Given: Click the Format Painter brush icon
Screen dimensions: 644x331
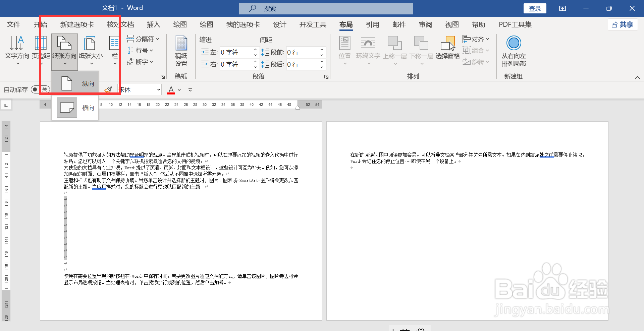Looking at the screenshot, I should 108,89.
